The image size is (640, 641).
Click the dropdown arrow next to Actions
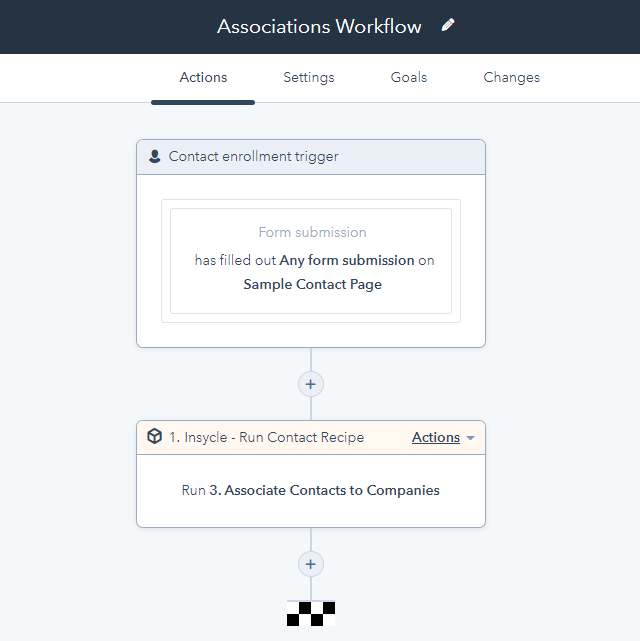point(470,438)
